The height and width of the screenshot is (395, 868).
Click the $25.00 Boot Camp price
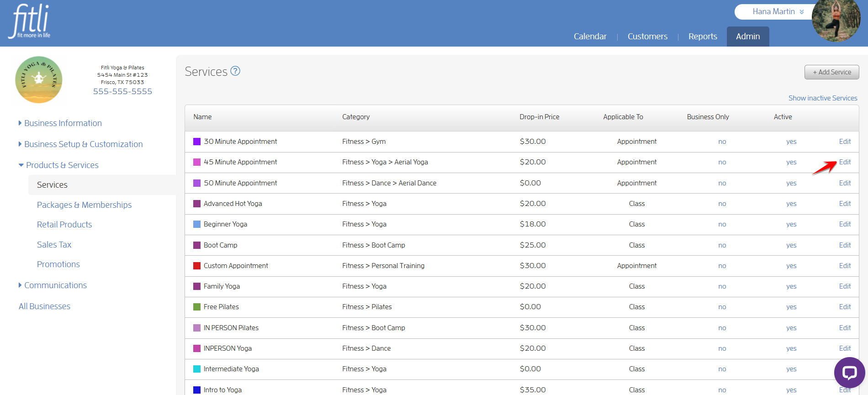click(x=533, y=245)
